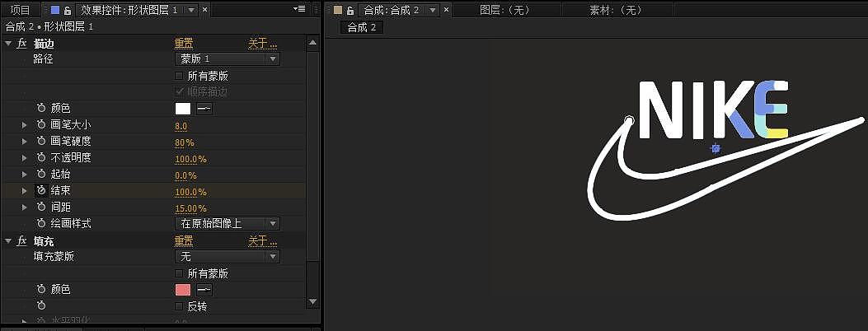Toggle stopwatch for 起始 property
868x331 pixels.
(41, 175)
